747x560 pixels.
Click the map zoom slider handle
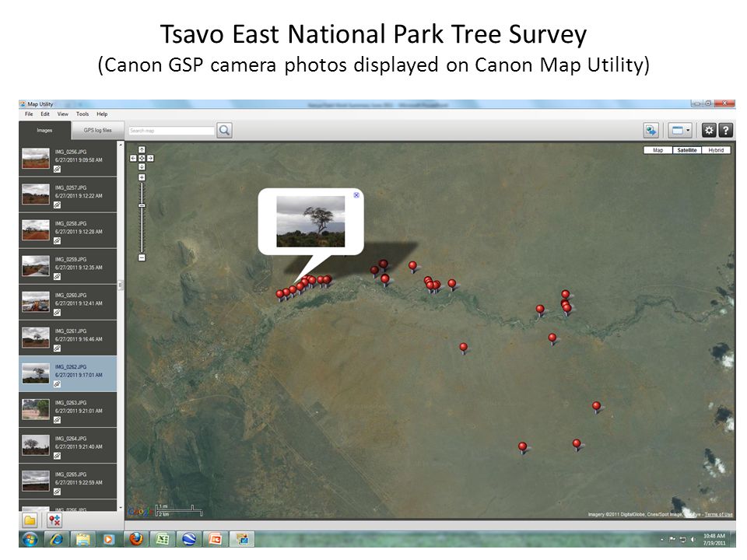click(x=142, y=205)
